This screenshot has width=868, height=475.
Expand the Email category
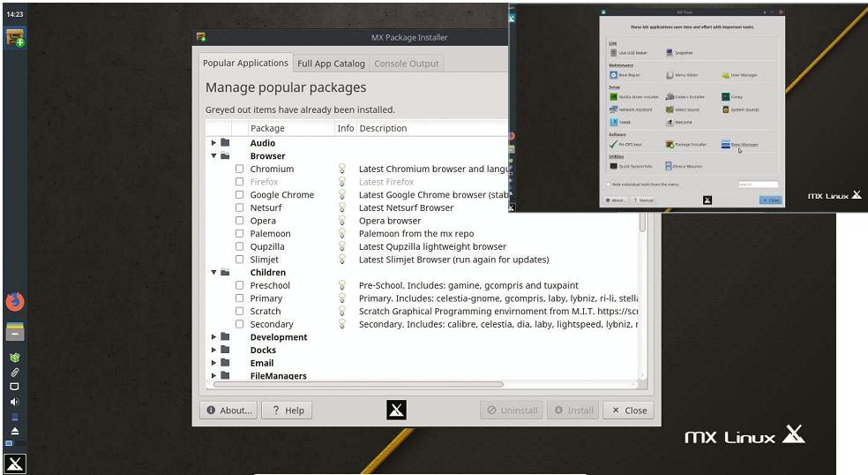pos(213,363)
